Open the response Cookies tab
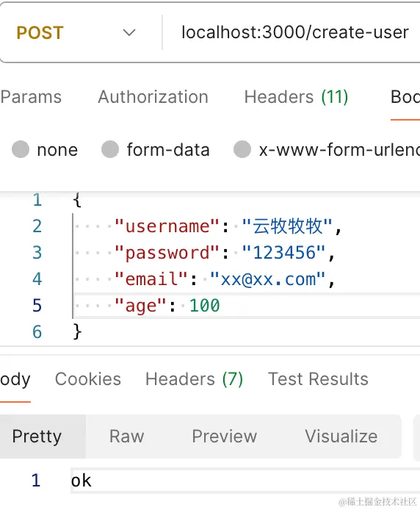420x510 pixels. pos(88,379)
